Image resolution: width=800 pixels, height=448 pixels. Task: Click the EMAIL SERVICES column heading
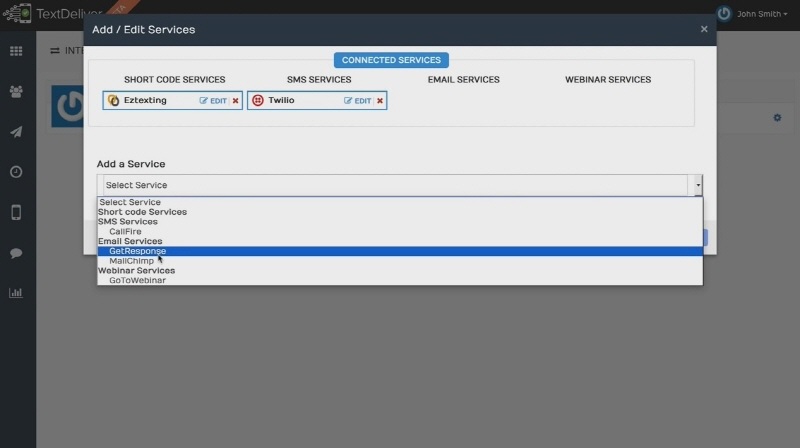(x=463, y=80)
